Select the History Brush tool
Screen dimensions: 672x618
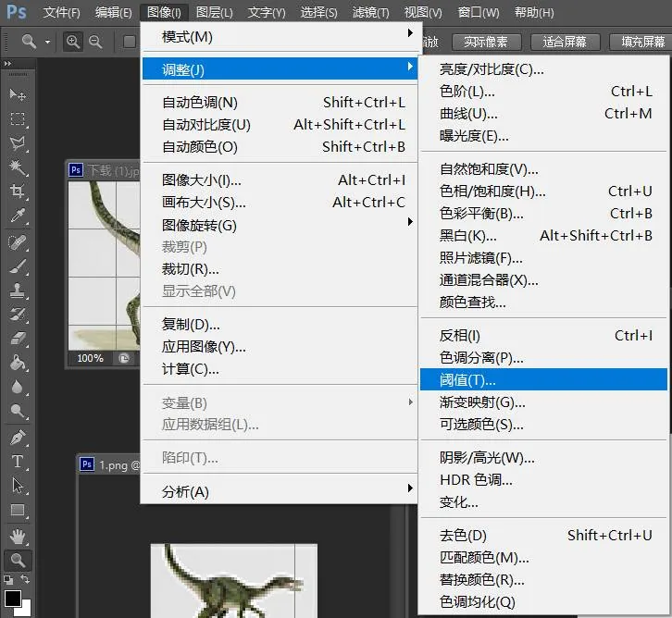(18, 315)
